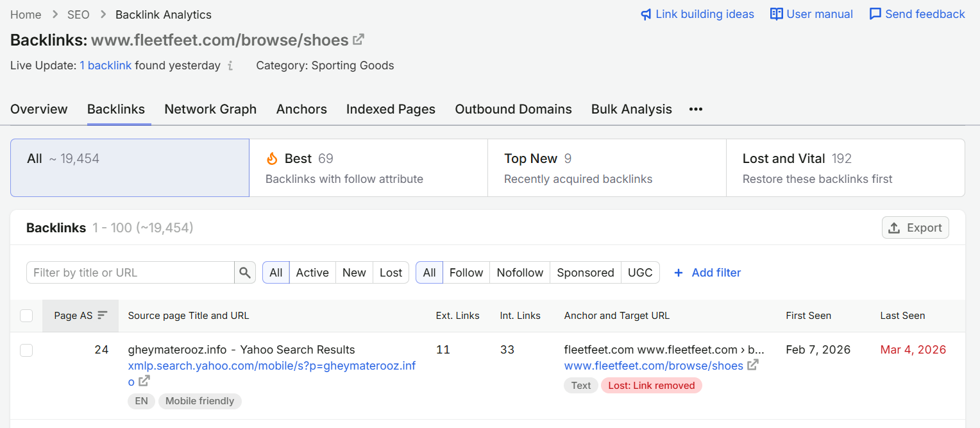Click Add filter
980x428 pixels.
coord(707,273)
